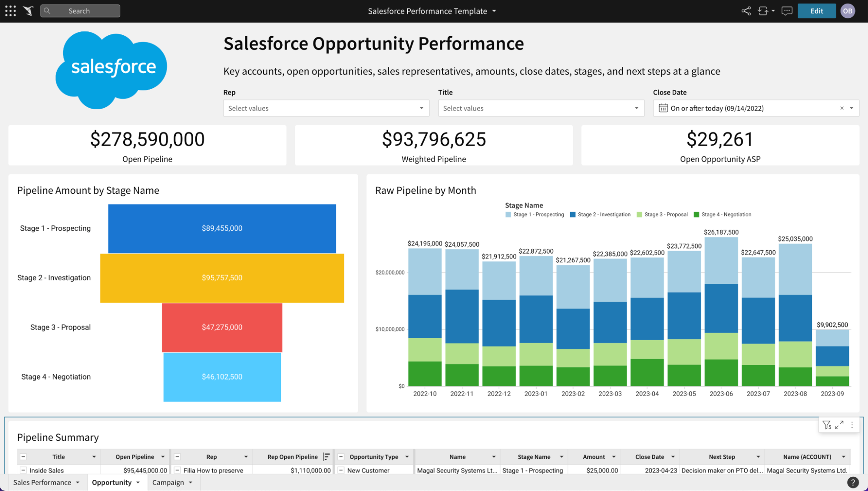Open Amount column menu arrow
The height and width of the screenshot is (491, 868).
pyautogui.click(x=614, y=457)
